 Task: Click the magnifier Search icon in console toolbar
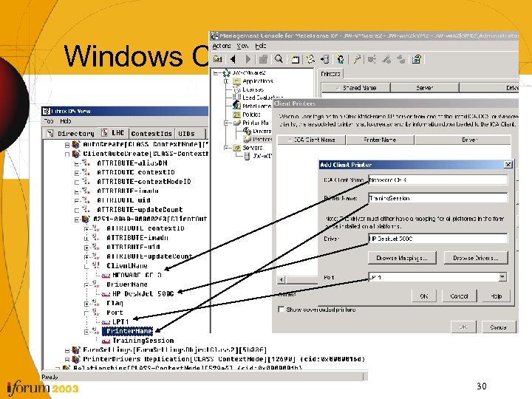point(279,59)
